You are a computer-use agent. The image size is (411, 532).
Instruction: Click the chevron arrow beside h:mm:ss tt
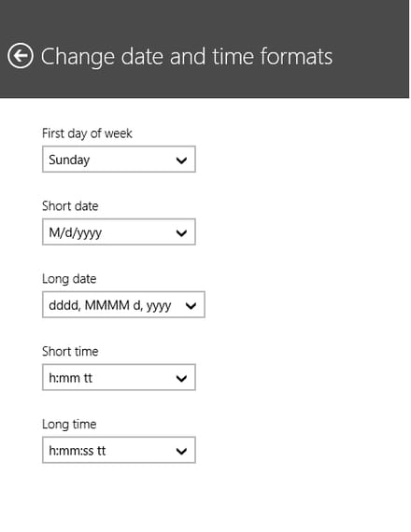(182, 451)
